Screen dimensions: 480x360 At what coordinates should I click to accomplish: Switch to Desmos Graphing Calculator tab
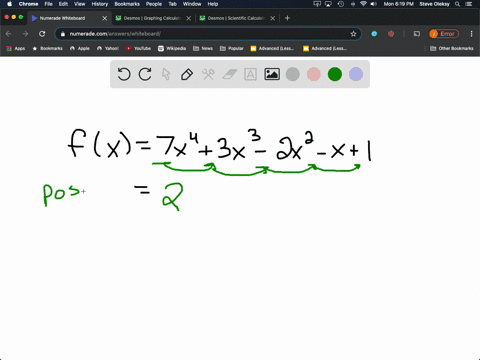[152, 18]
